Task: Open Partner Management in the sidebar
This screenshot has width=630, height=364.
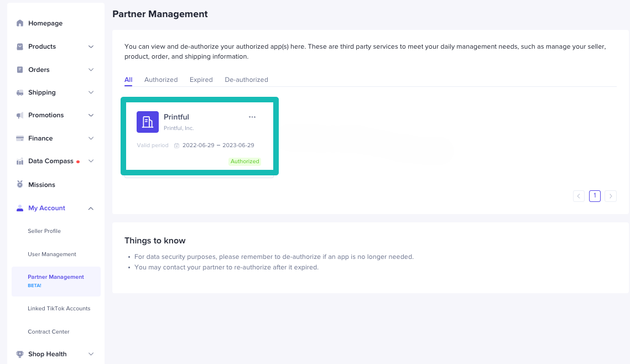Action: (56, 277)
